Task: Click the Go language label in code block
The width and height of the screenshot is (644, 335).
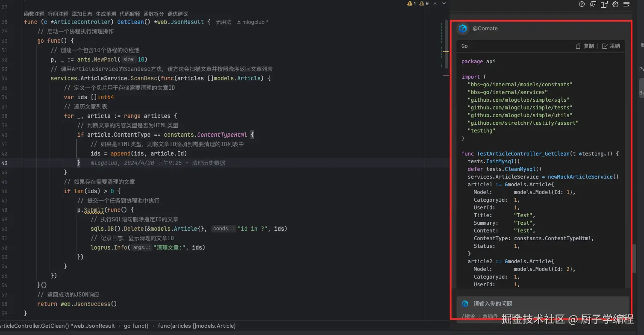Action: [465, 46]
